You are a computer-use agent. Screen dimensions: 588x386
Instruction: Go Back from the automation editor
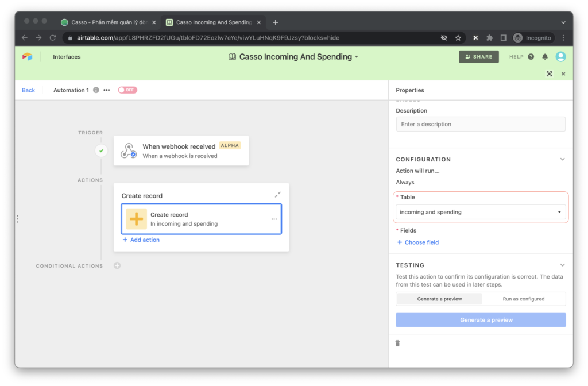click(x=28, y=90)
